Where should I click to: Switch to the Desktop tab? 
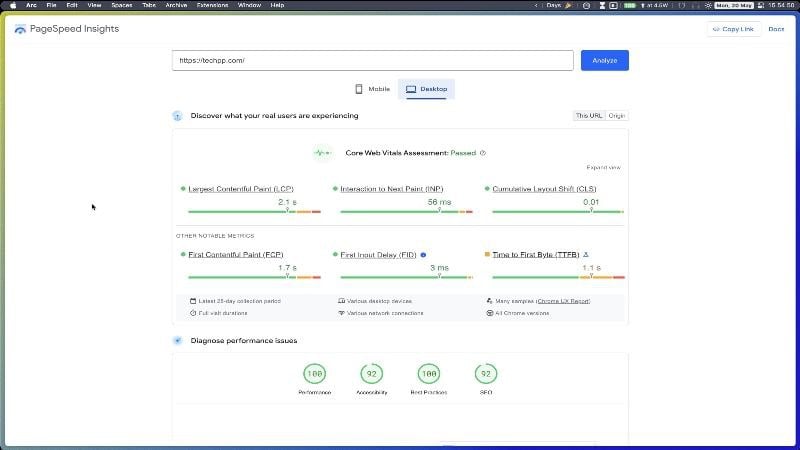click(x=427, y=89)
